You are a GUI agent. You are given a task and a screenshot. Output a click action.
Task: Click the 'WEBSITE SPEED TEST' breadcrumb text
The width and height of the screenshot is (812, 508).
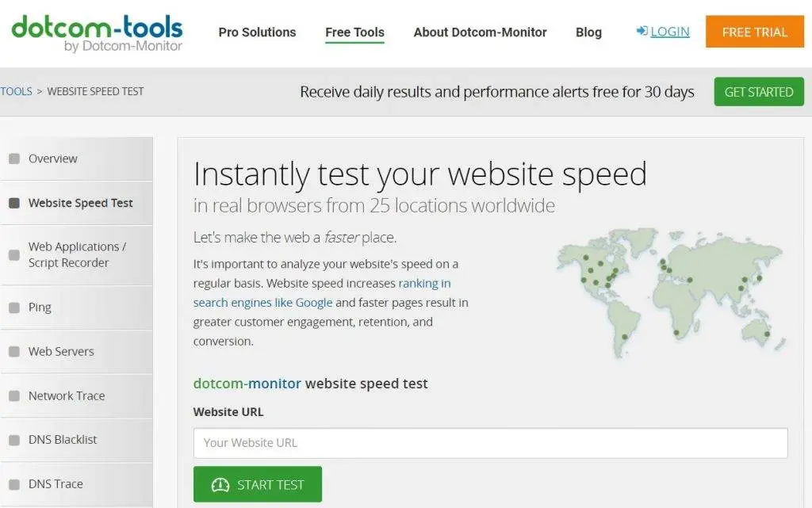click(95, 92)
